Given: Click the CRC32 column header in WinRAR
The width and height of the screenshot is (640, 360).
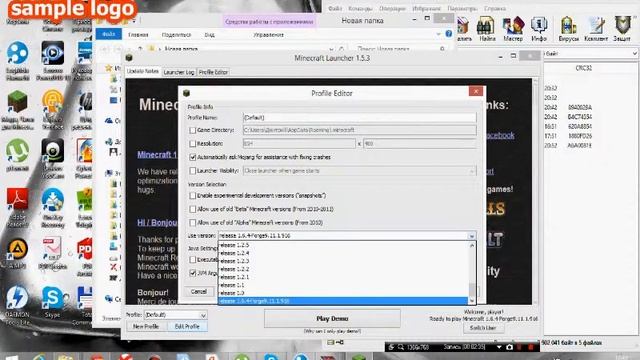Looking at the screenshot, I should pos(583,68).
